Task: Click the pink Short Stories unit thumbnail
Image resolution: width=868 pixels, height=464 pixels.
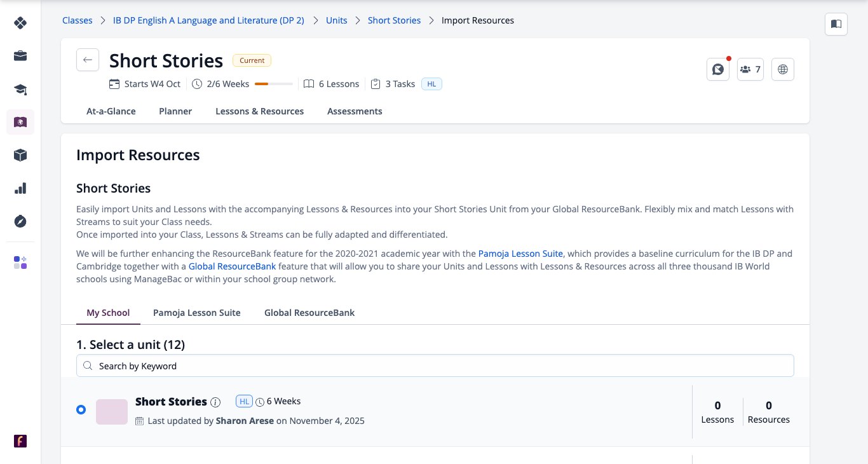Action: pos(112,412)
